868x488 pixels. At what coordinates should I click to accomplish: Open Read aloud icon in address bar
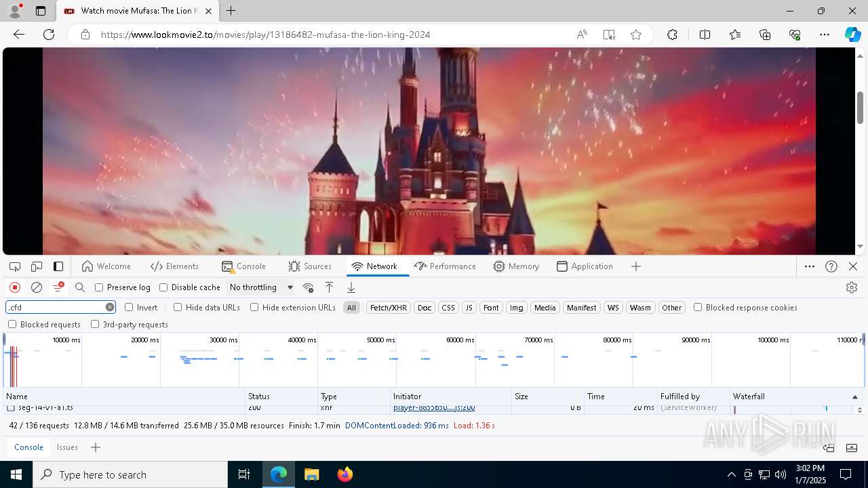582,35
